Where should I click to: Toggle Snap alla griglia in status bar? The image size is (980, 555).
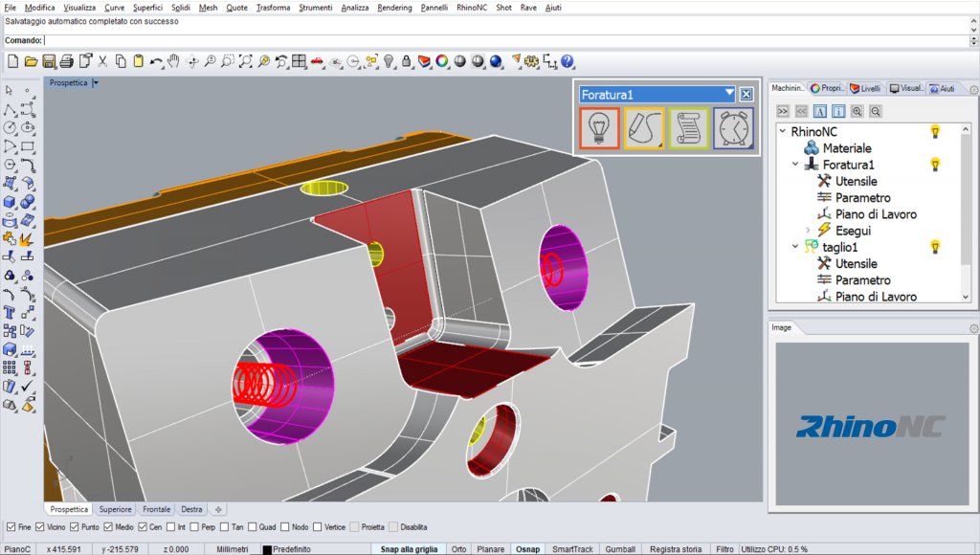410,548
